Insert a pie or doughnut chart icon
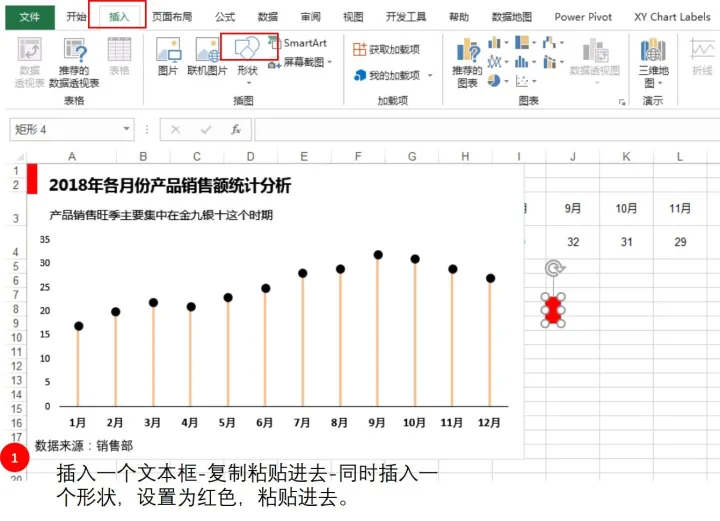The width and height of the screenshot is (720, 521). (x=494, y=81)
